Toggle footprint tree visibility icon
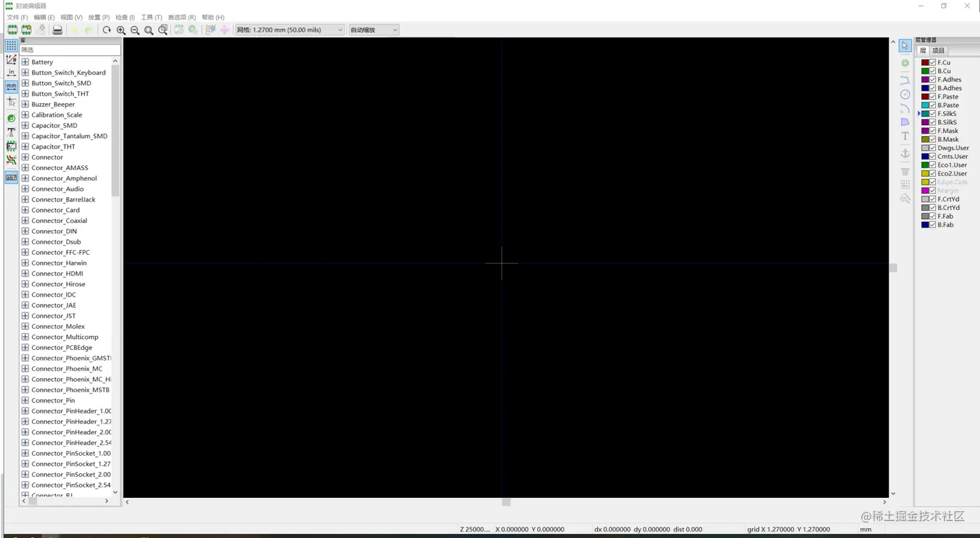980x538 pixels. (x=11, y=178)
